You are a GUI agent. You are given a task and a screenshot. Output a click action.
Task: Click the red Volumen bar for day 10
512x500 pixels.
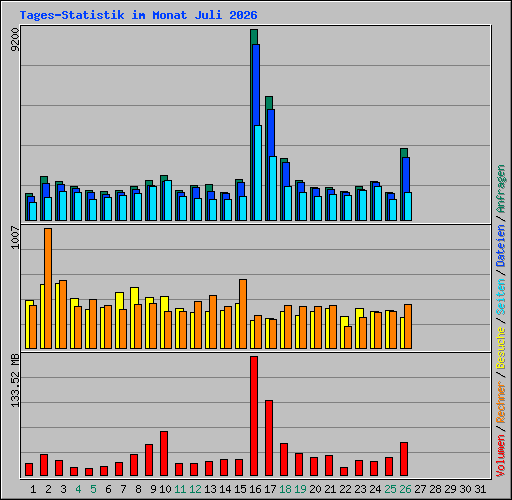[x=164, y=453]
